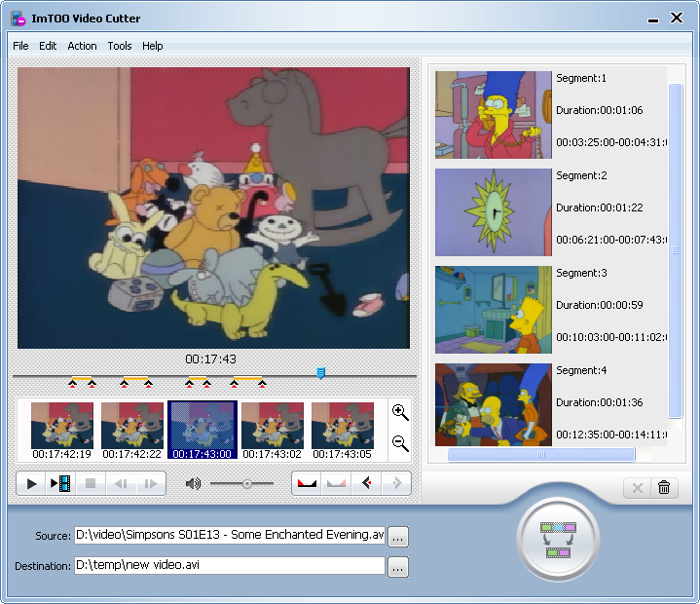Select frame thumbnail 00:17:42:19
The width and height of the screenshot is (700, 604).
point(62,431)
